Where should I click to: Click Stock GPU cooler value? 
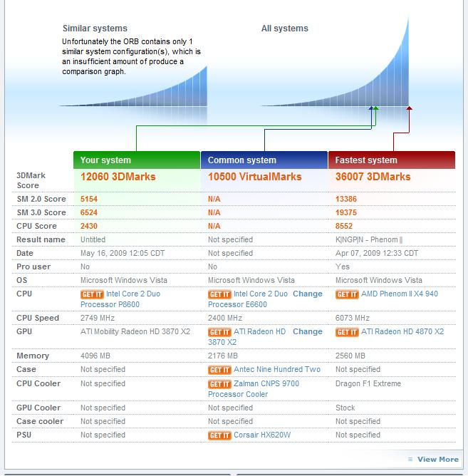point(345,408)
